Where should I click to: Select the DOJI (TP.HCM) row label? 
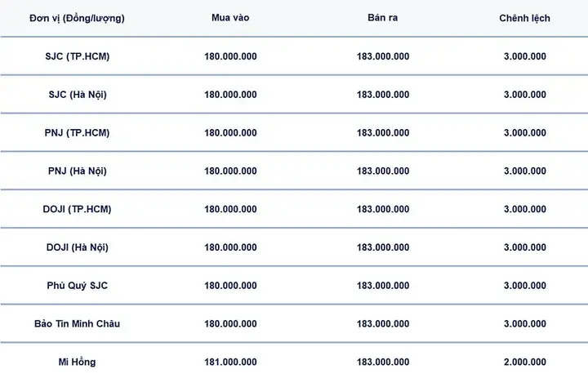(77, 209)
